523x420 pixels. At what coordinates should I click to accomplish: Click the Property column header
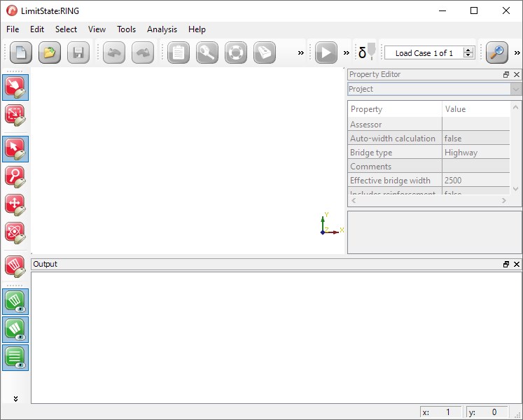[395, 109]
